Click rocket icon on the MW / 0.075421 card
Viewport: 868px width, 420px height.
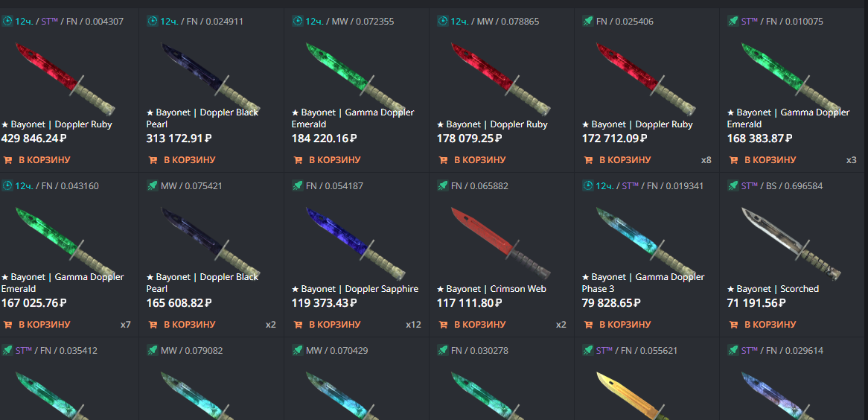152,185
